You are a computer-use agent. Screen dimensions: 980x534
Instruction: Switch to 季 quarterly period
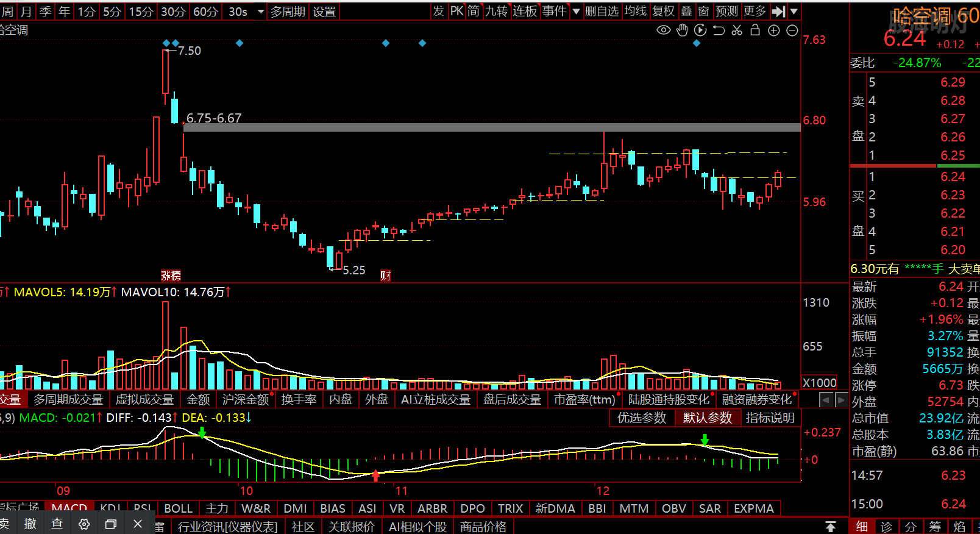(x=45, y=12)
